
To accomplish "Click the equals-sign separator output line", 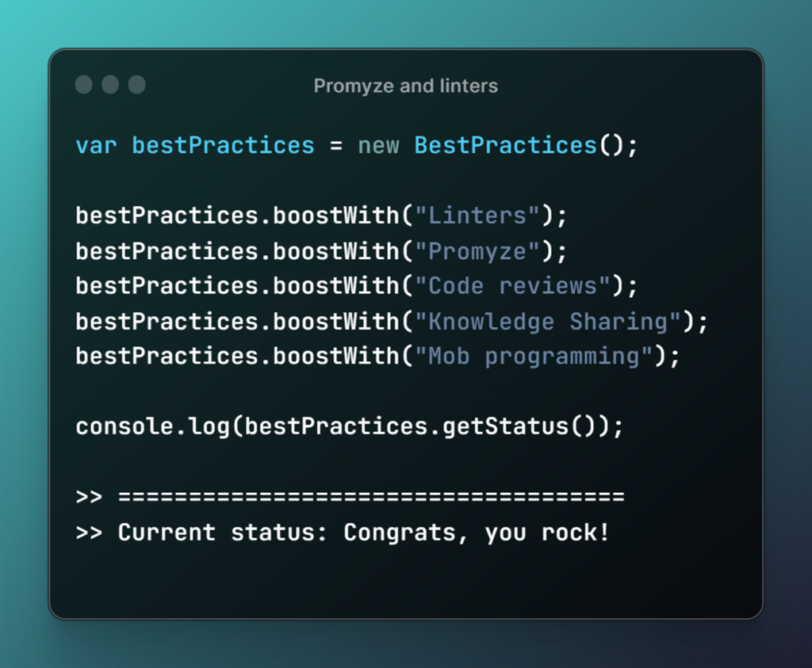I will [x=371, y=497].
